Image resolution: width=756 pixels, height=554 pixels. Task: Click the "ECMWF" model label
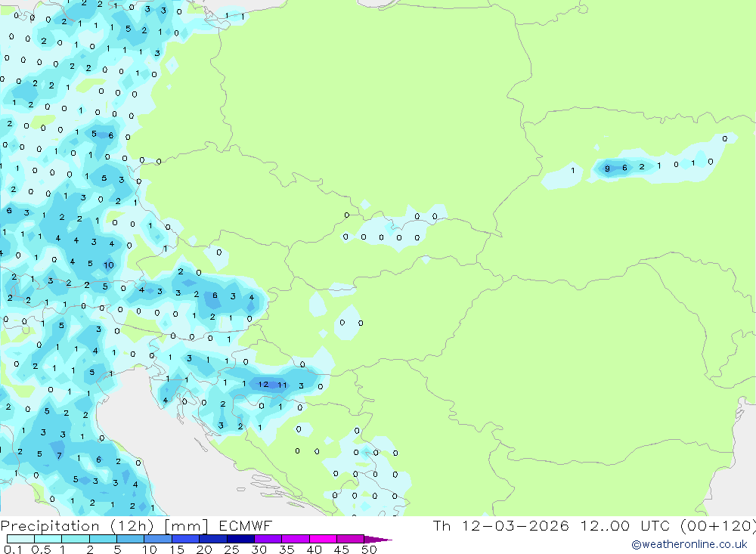(246, 525)
